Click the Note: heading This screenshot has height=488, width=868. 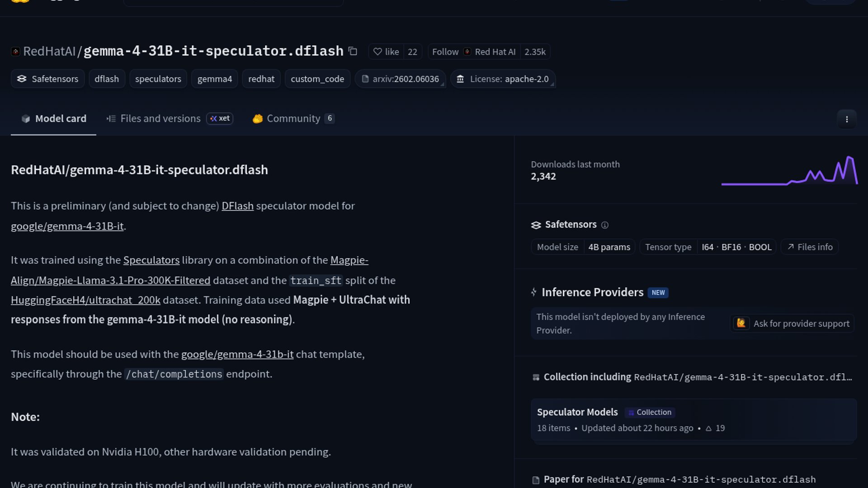(25, 417)
